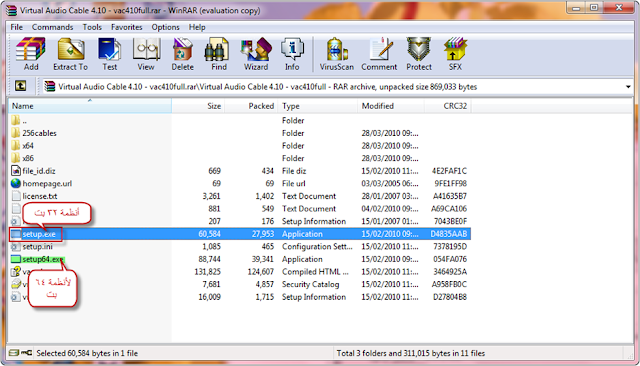
Task: Open the Help menu
Action: pos(197,27)
